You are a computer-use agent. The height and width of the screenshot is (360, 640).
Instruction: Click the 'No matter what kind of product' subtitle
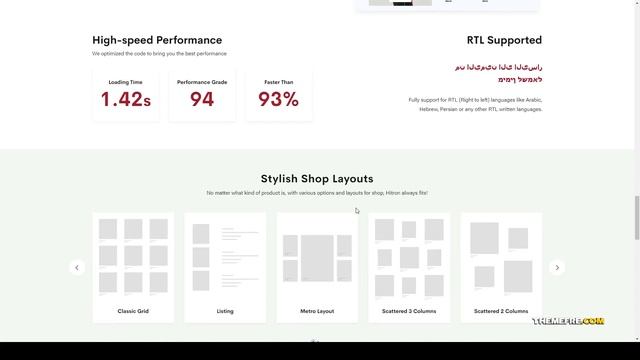317,193
